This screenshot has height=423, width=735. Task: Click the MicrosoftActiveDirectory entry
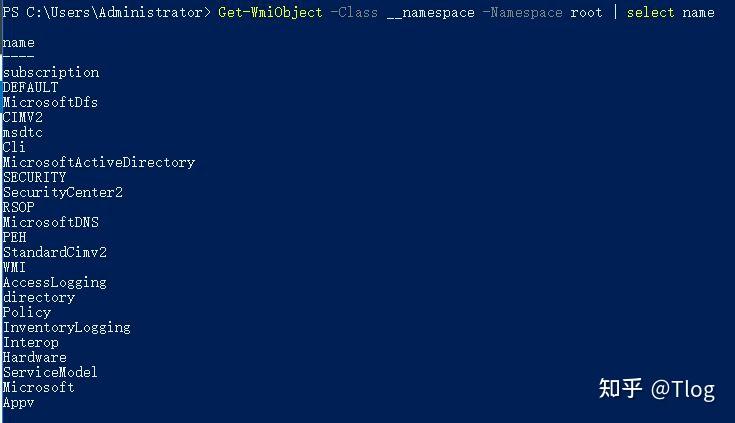pos(99,162)
